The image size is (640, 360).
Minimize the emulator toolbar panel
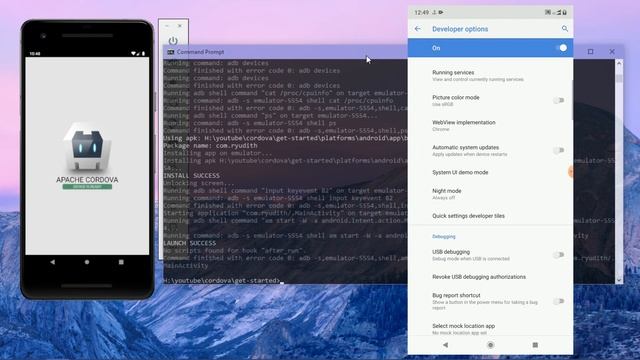[167, 26]
